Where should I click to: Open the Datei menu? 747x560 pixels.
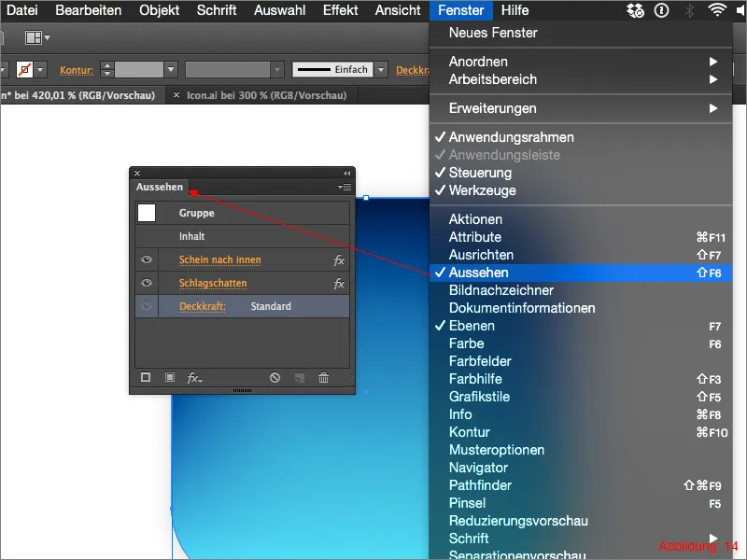[21, 10]
